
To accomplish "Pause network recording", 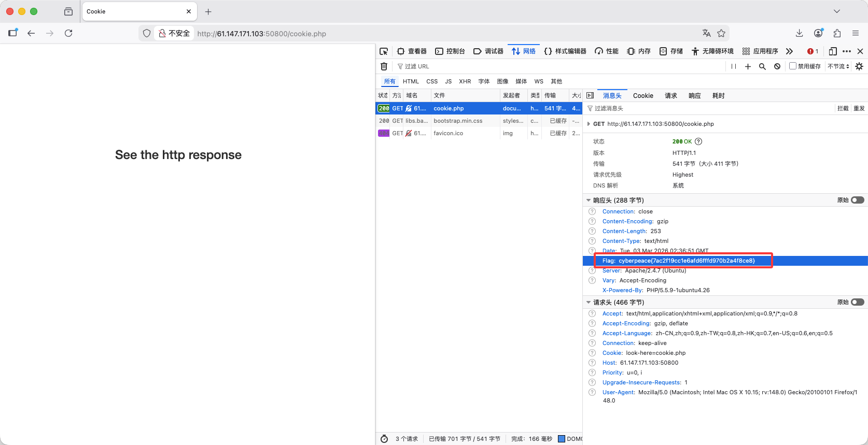I will [x=733, y=66].
